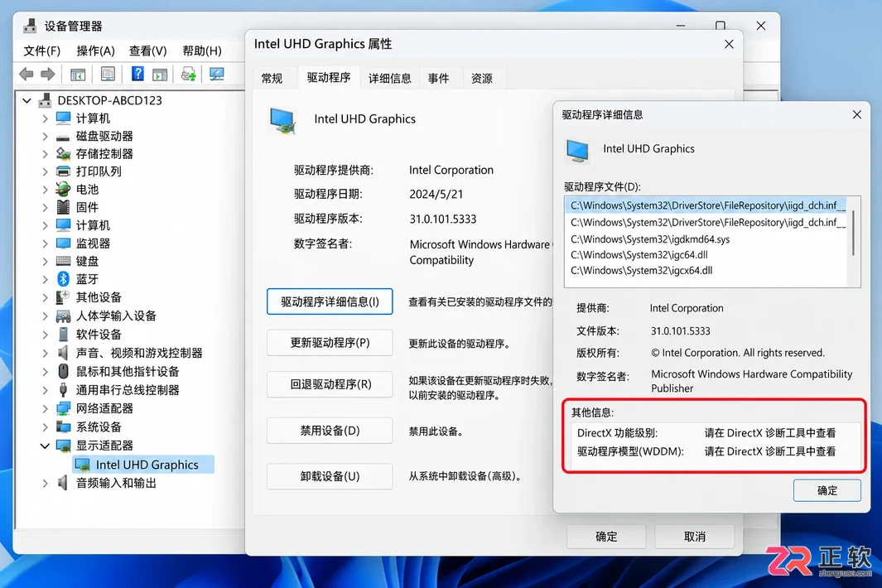The width and height of the screenshot is (882, 588).
Task: Click the 声音、视频和游戏控制器 speaker icon
Action: [x=63, y=353]
